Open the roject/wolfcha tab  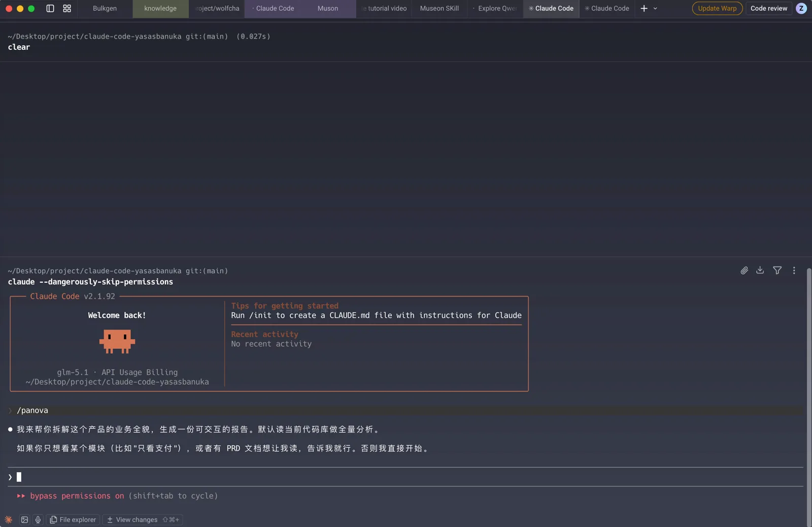(x=217, y=8)
